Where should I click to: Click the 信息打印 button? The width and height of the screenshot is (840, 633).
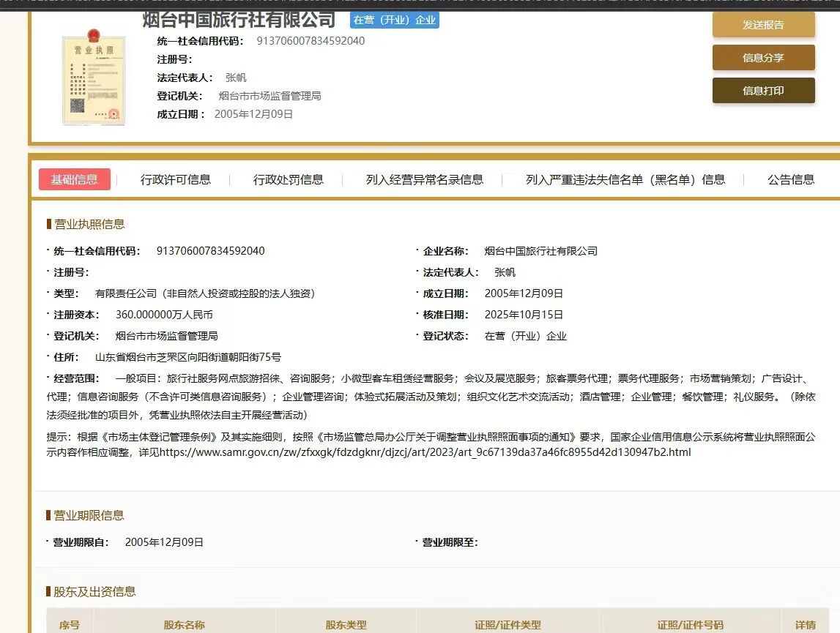[x=763, y=91]
